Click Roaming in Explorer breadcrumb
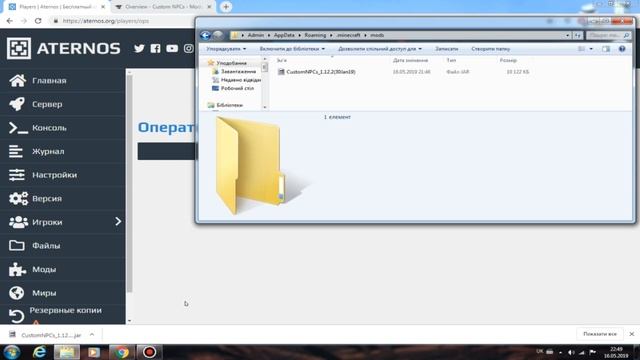 coord(315,36)
